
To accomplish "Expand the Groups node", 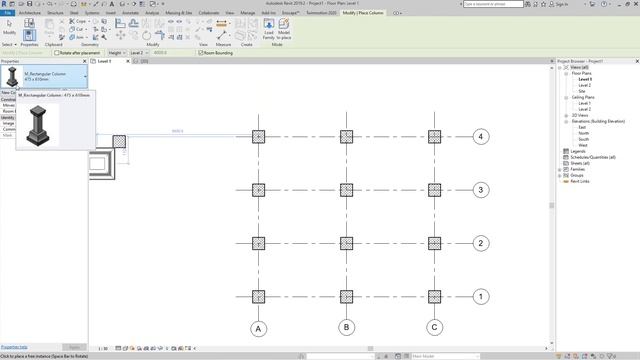I will (x=560, y=176).
